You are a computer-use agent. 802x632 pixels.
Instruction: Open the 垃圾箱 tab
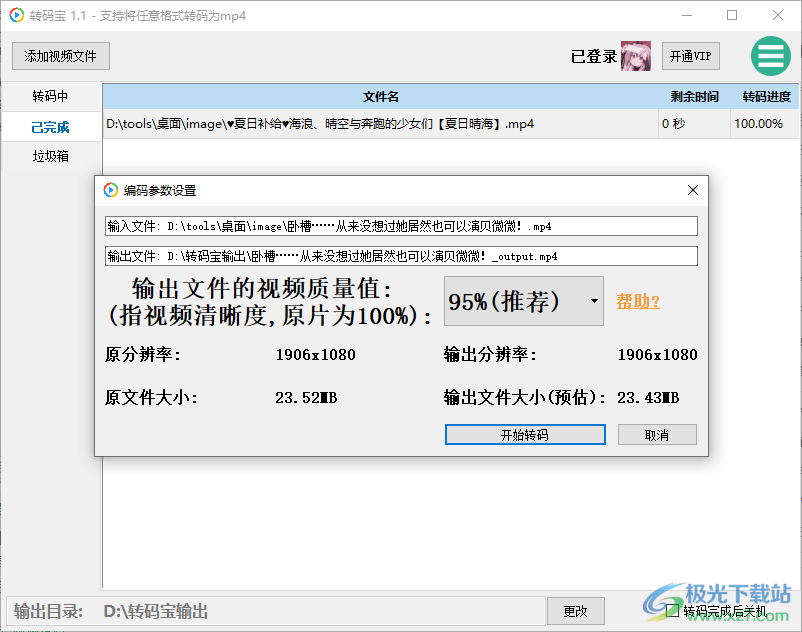[x=50, y=156]
